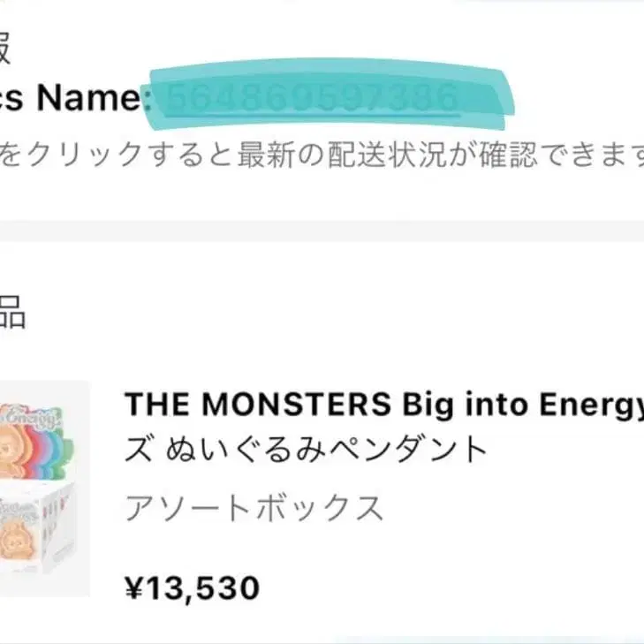Click the ¥13,530 price
This screenshot has height=644, width=644.
(x=192, y=587)
